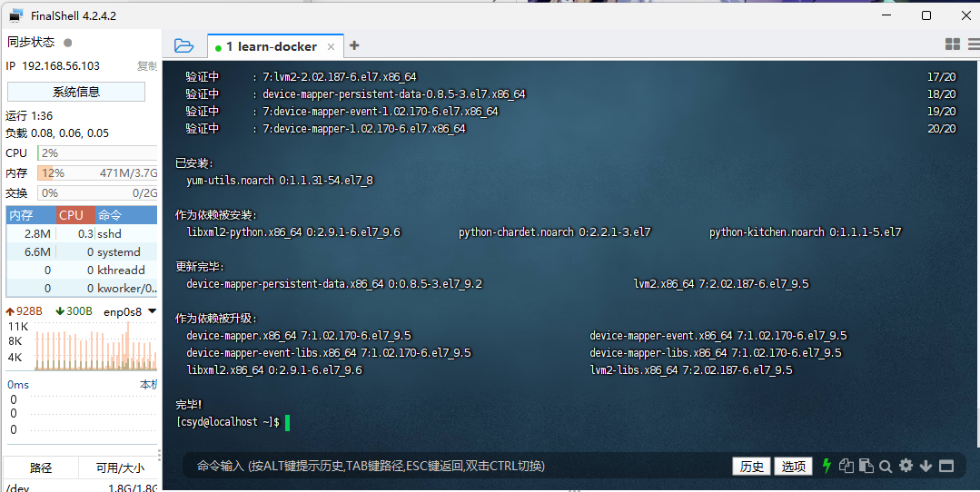Click the down arrow download icon

926,466
